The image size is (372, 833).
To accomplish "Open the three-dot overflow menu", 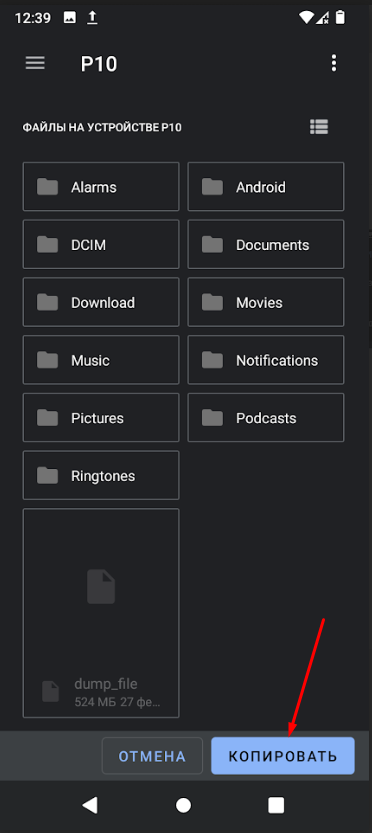I will (x=334, y=63).
